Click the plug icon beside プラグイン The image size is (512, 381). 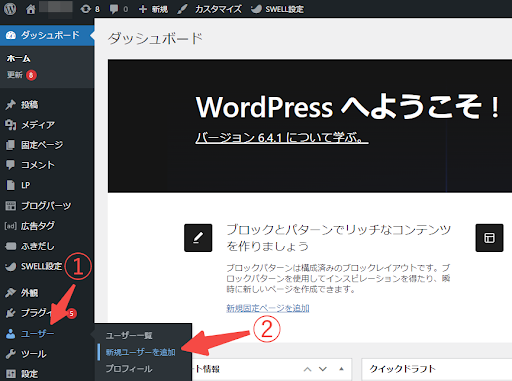click(11, 313)
